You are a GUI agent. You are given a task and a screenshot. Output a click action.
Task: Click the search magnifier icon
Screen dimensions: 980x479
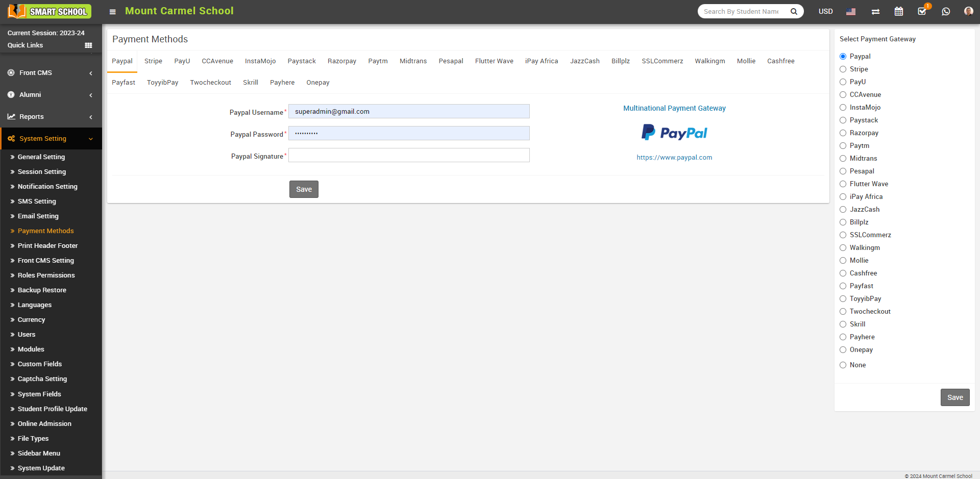pos(794,11)
